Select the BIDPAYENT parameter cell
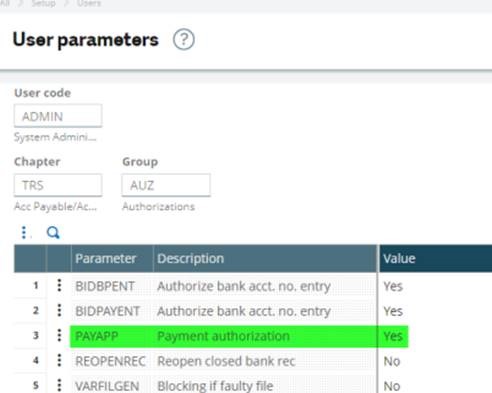 (112, 311)
